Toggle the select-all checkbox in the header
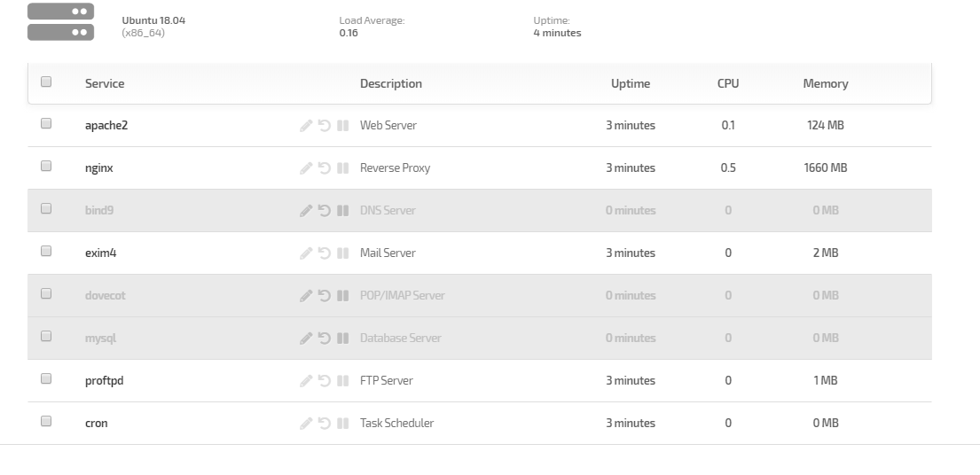The image size is (980, 475). (45, 82)
